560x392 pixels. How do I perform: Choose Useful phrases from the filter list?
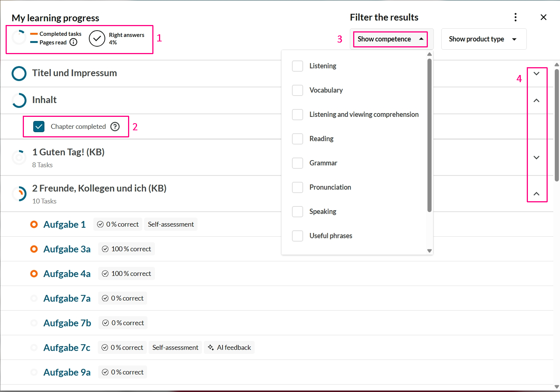coord(298,236)
